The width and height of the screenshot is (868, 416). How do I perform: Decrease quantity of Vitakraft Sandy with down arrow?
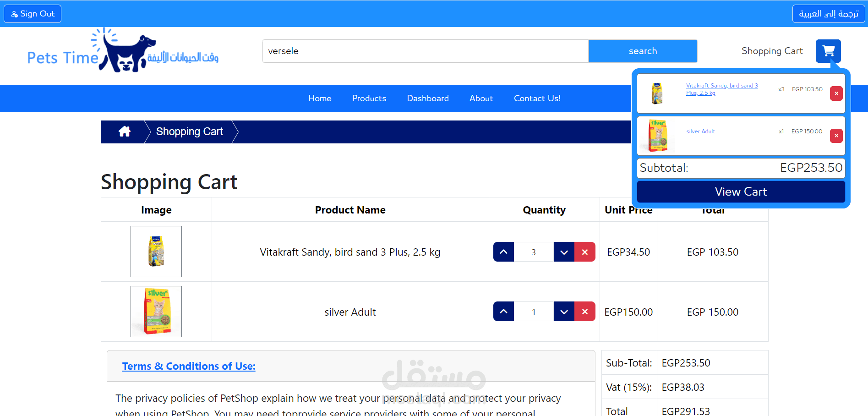pyautogui.click(x=564, y=252)
